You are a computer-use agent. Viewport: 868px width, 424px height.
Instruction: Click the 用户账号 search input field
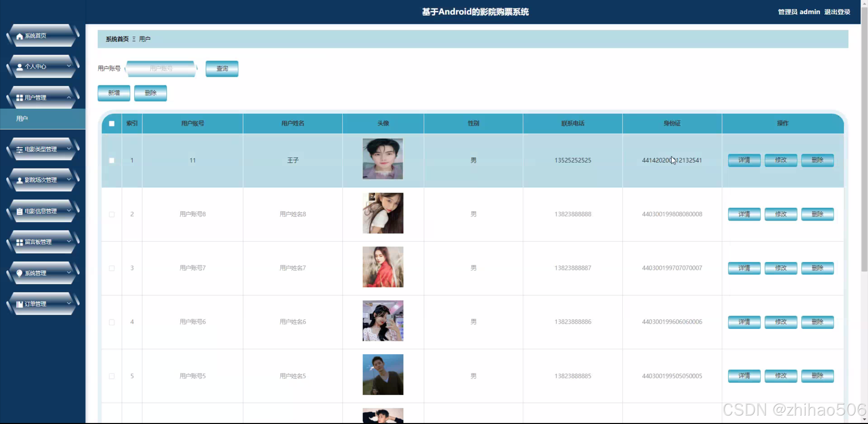161,69
